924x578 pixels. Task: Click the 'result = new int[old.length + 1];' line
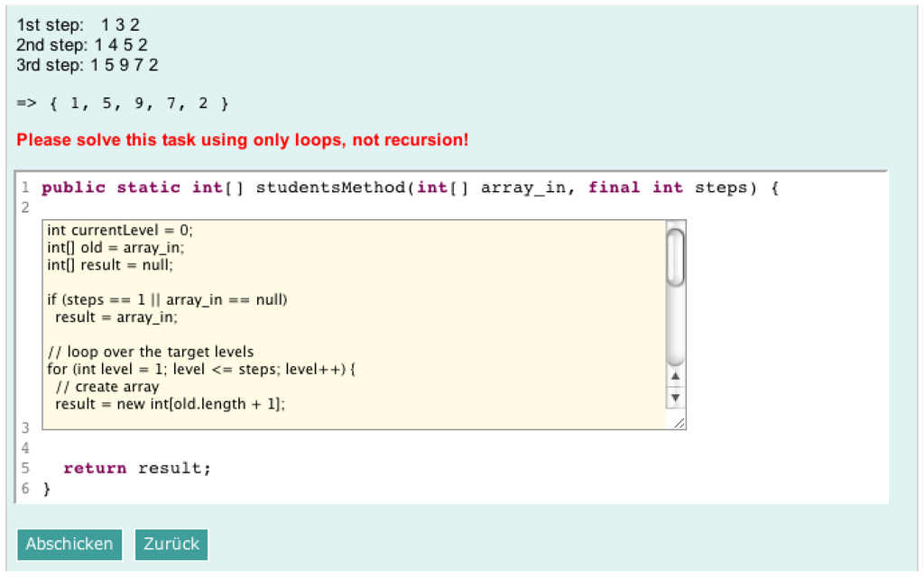170,404
